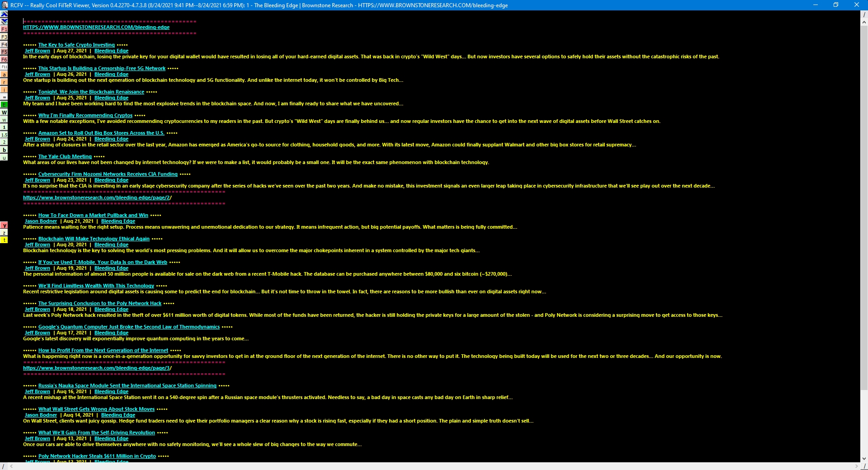
Task: Open 'Amazon Set to Roll Out Big Box Stores' link
Action: [101, 133]
